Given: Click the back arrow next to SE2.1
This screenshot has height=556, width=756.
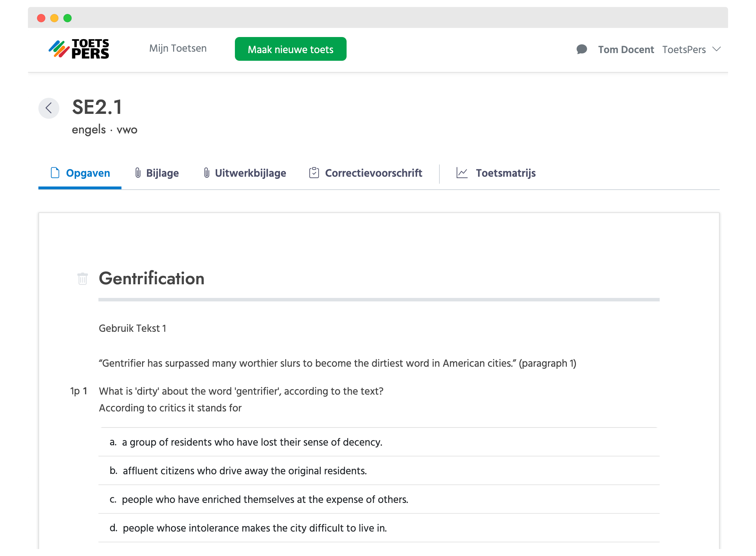Looking at the screenshot, I should coord(49,108).
